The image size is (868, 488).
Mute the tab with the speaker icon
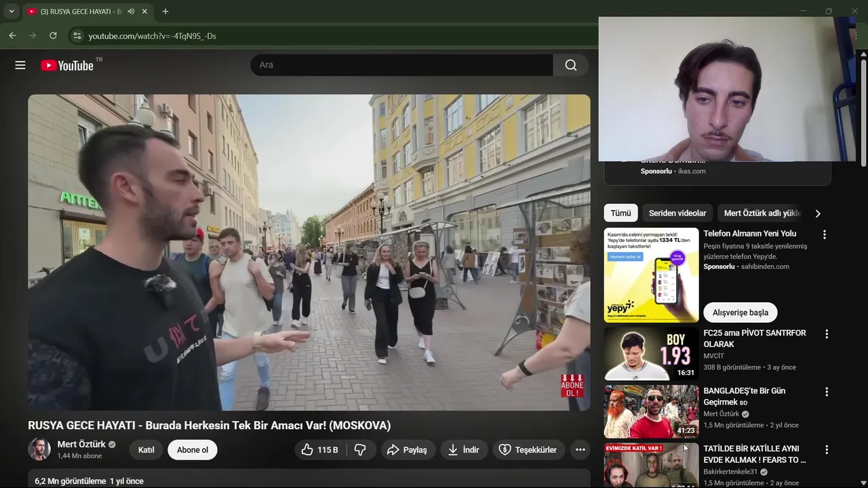click(131, 12)
